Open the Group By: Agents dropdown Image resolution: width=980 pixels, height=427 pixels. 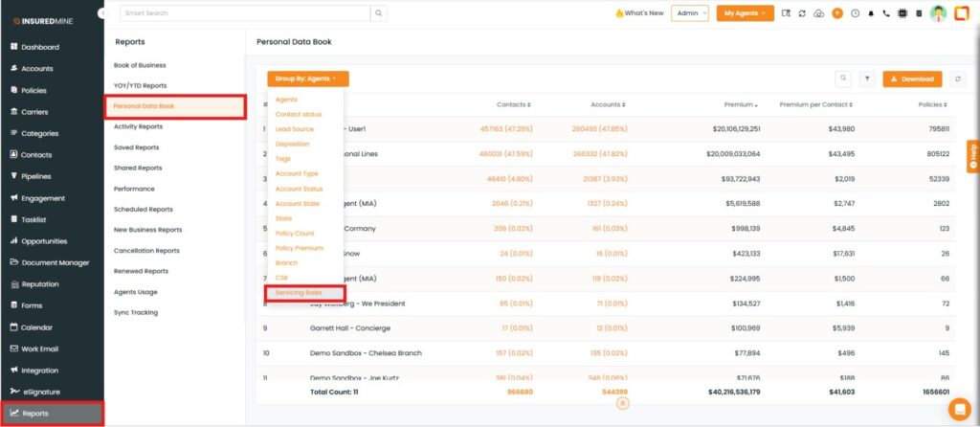click(x=307, y=79)
